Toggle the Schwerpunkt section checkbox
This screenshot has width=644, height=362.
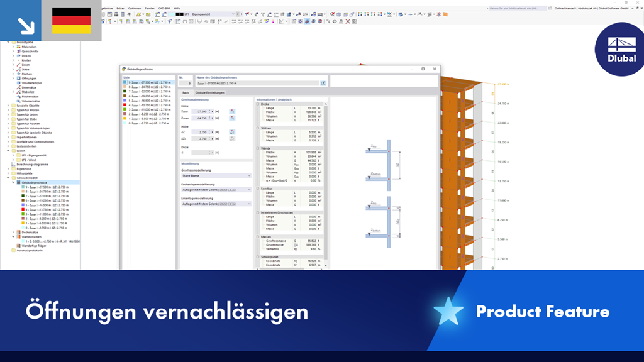[258, 257]
